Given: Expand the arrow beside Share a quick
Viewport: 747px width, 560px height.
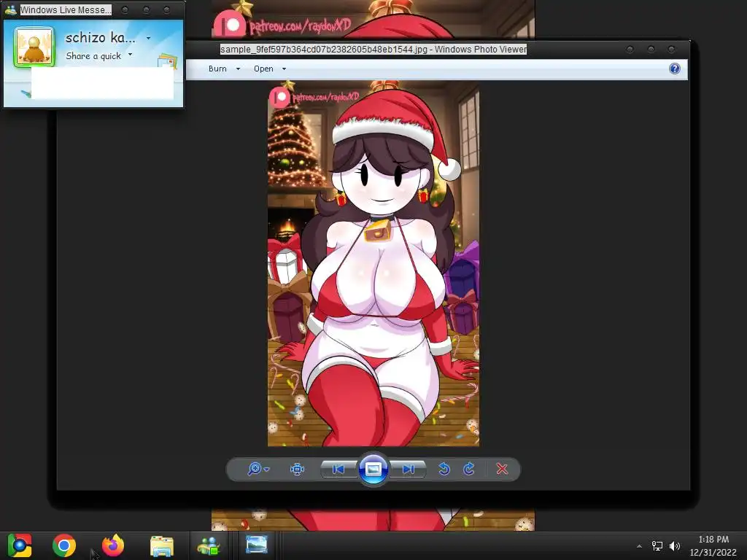Looking at the screenshot, I should (x=130, y=54).
